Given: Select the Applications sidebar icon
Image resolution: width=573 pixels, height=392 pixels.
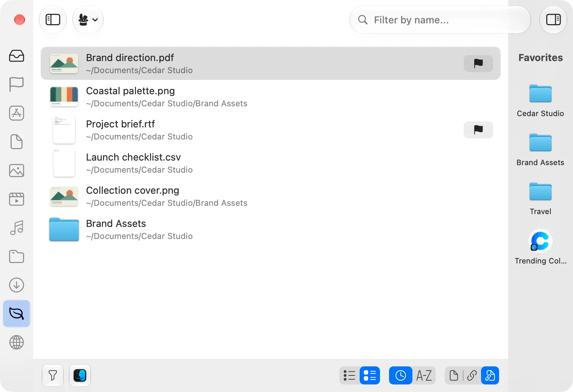Looking at the screenshot, I should click(x=17, y=113).
